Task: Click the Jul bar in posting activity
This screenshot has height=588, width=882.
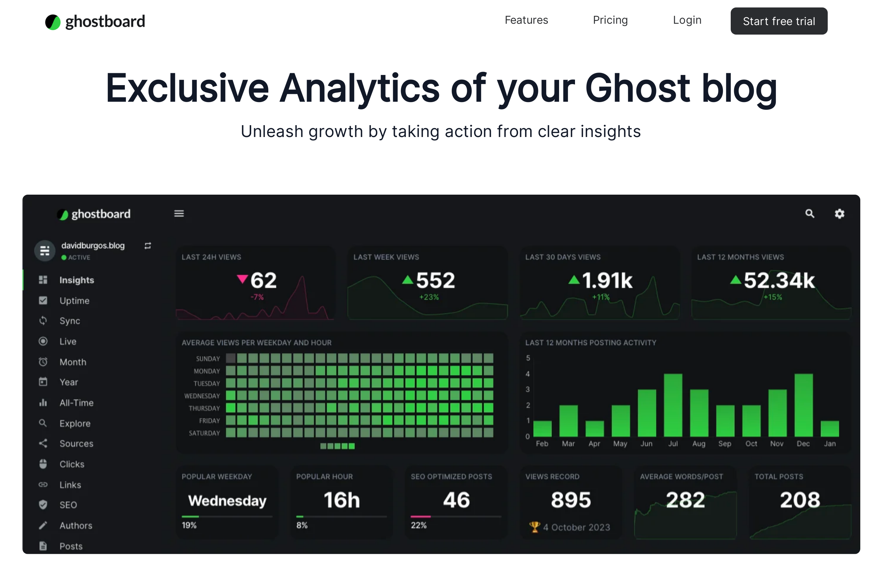Action: tap(673, 405)
